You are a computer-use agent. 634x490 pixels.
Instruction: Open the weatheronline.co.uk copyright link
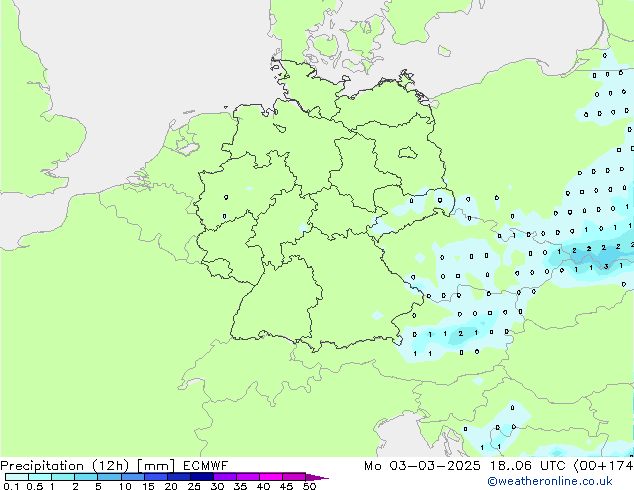coord(550,481)
